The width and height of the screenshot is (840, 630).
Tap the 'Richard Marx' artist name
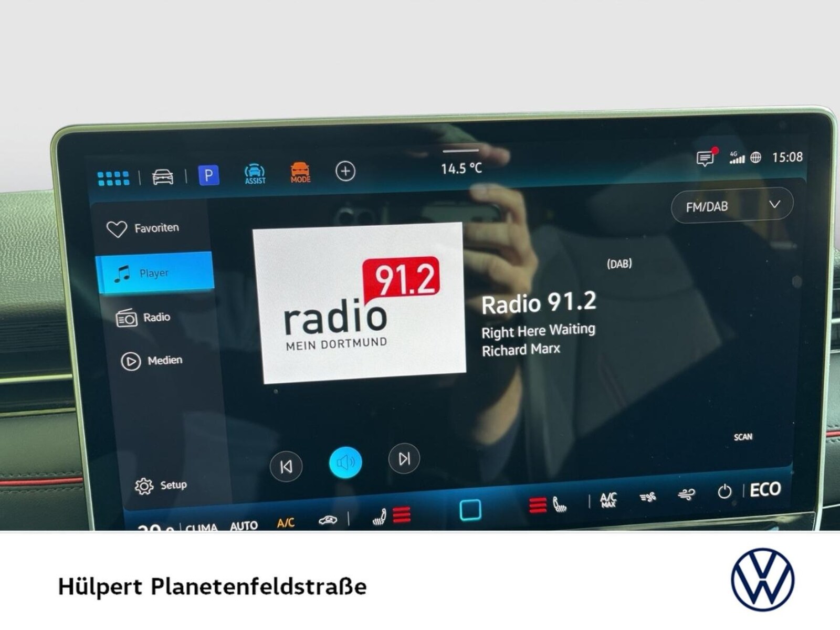(521, 350)
